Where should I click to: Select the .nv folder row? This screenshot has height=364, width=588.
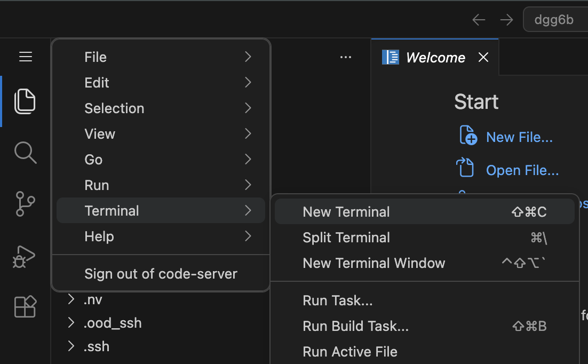pos(161,299)
